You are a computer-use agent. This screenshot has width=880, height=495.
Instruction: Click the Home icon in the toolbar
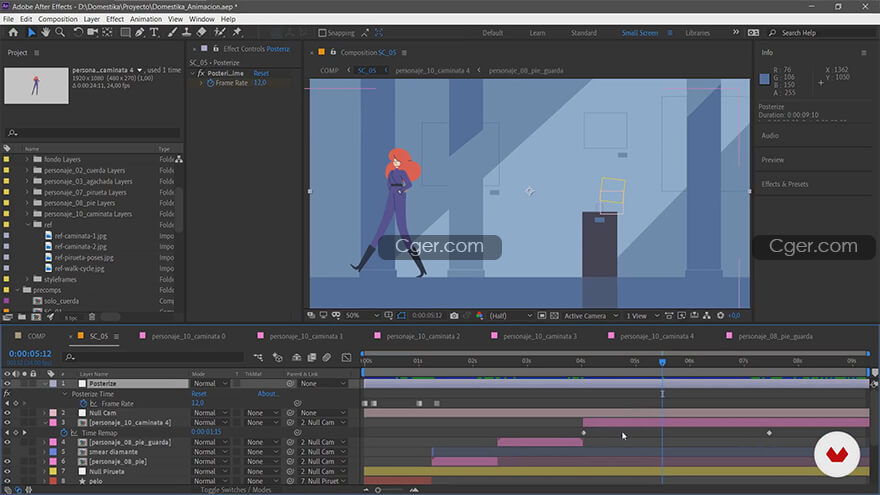(x=13, y=32)
